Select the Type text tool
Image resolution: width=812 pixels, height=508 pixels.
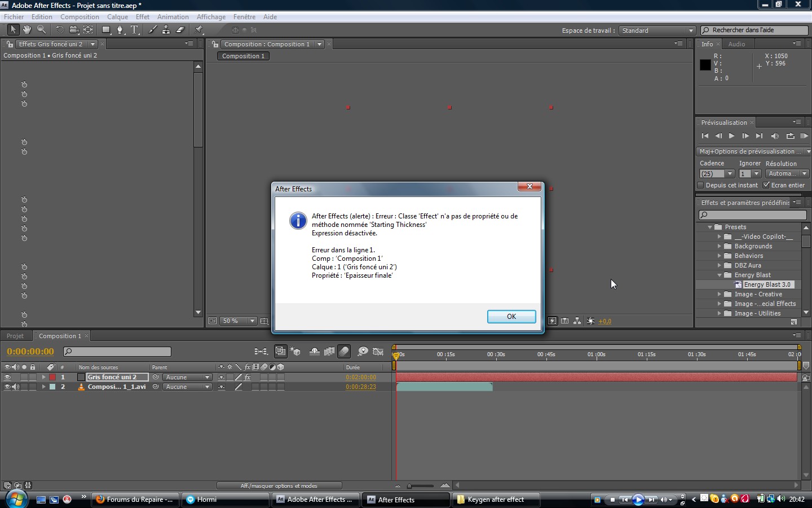pyautogui.click(x=134, y=30)
